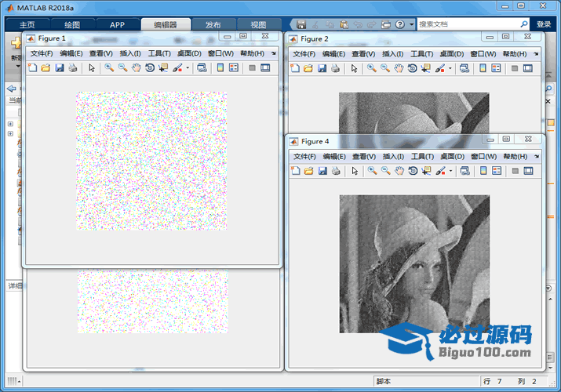Save figure icon in Figure 1 toolbar

click(x=60, y=68)
